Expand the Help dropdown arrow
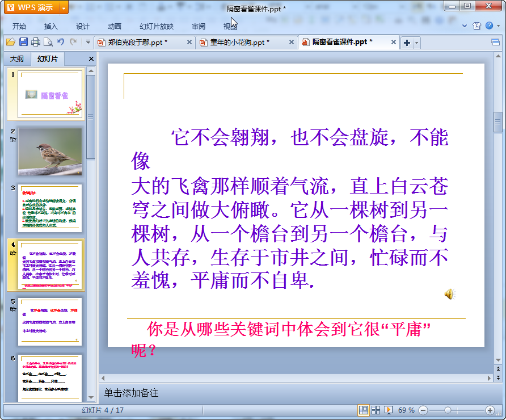The image size is (506, 420). (x=499, y=26)
